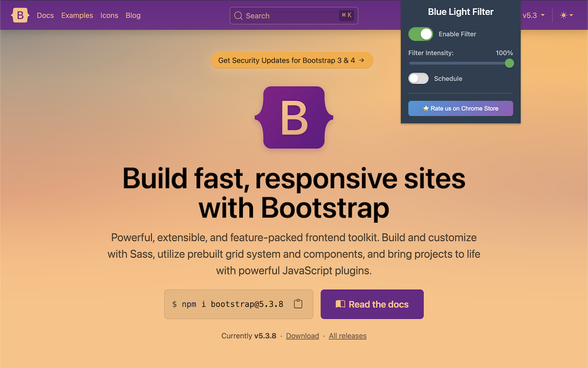
Task: Open the theme switcher sun dropdown
Action: point(566,15)
